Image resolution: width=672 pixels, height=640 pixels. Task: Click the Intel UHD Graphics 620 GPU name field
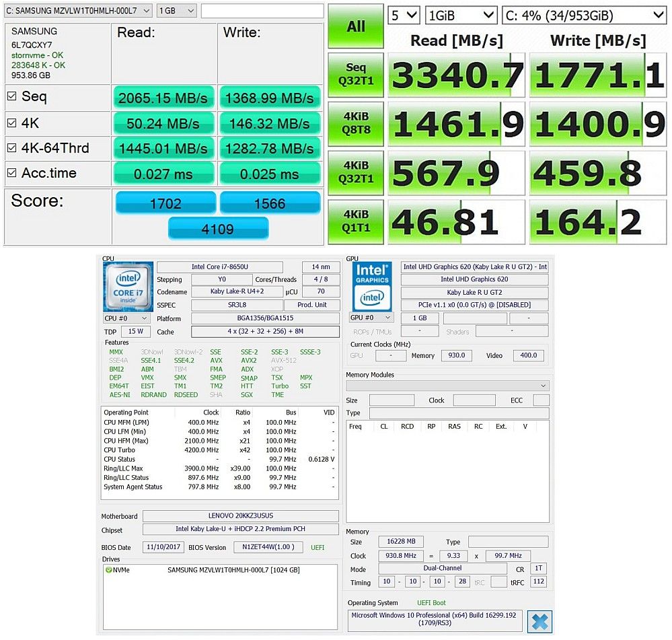click(474, 279)
